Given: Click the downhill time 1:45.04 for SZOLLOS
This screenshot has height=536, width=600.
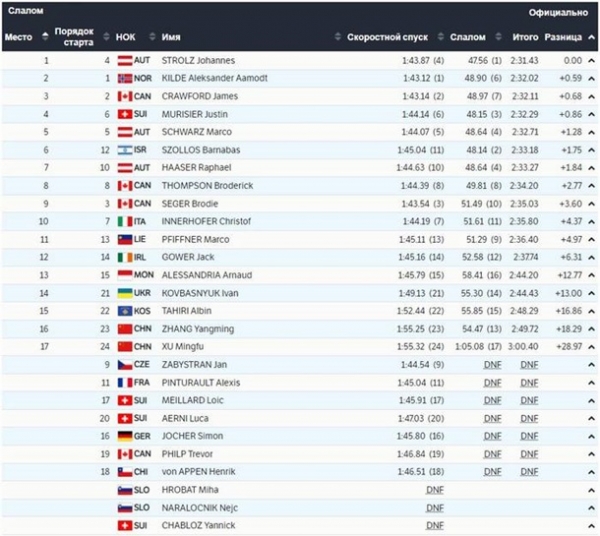Looking at the screenshot, I should click(411, 150).
